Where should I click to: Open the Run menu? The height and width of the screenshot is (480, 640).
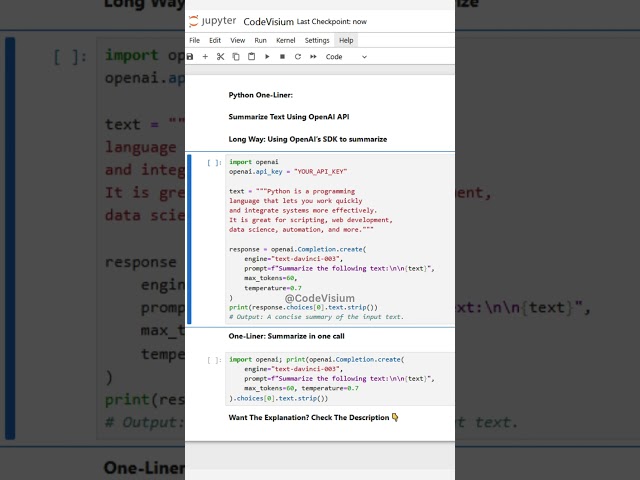tap(260, 40)
